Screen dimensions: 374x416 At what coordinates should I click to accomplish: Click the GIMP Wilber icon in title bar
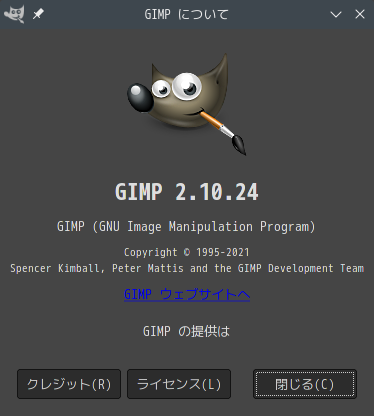click(14, 14)
